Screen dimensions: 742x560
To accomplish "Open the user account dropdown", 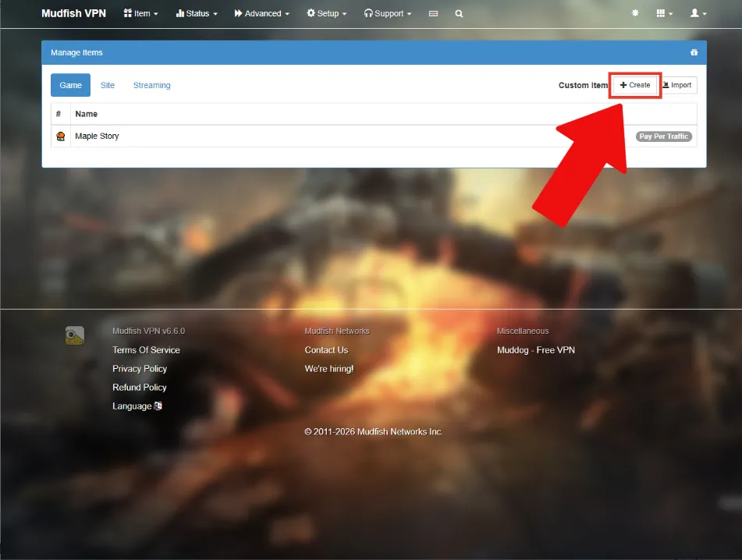I will coord(698,13).
